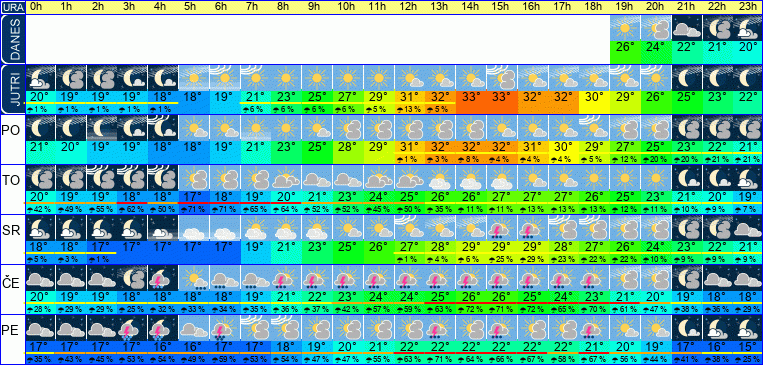
Task: Click the overcast cloud icon for TO 9h
Action: [317, 178]
